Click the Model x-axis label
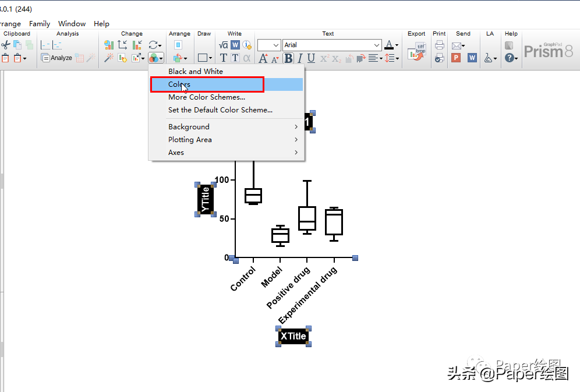 [x=272, y=277]
